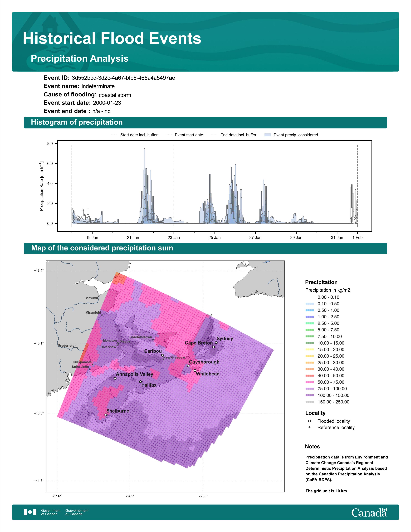
Task: Click the 23 Jan x-axis tick label
Action: pos(174,237)
